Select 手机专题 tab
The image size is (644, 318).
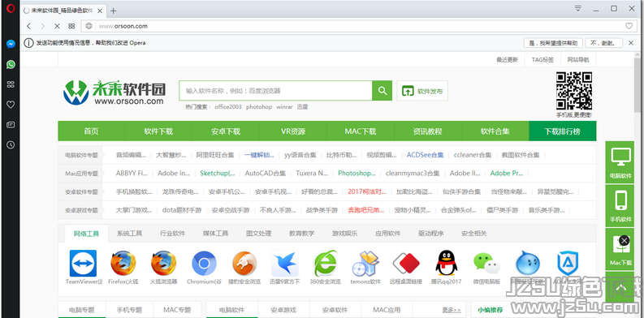pyautogui.click(x=129, y=310)
